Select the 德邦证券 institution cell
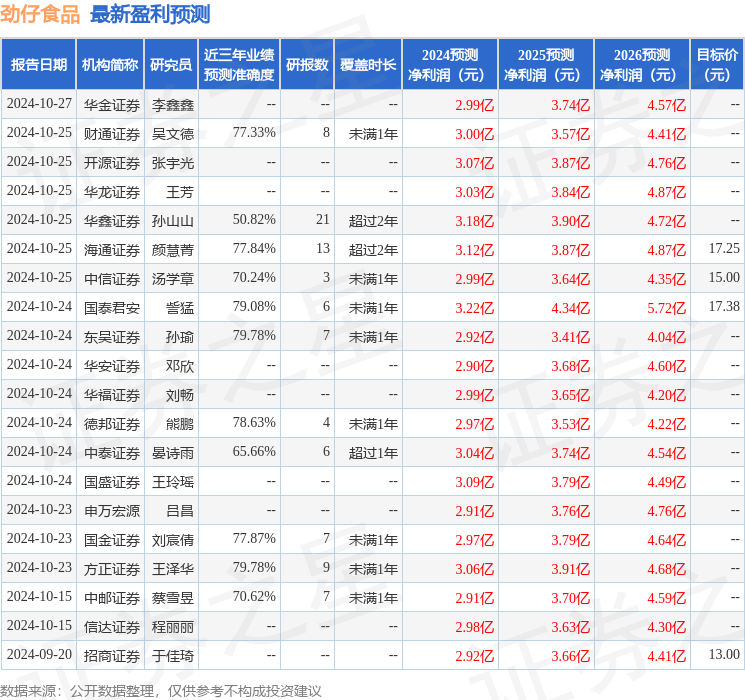Viewport: 745px width, 700px height. [112, 424]
